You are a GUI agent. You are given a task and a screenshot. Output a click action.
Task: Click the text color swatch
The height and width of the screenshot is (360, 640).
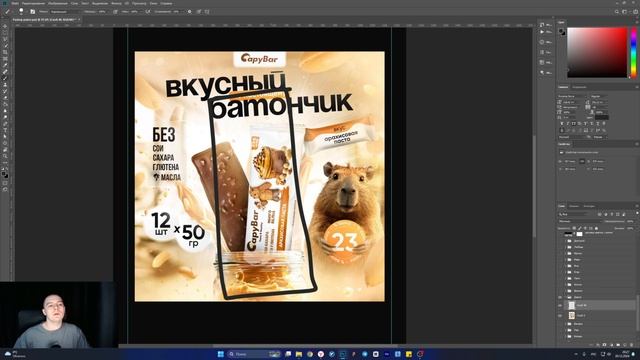point(602,118)
